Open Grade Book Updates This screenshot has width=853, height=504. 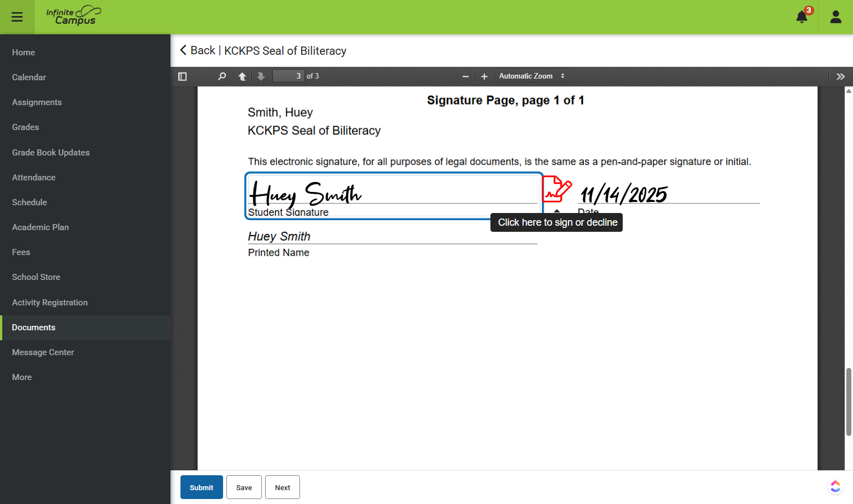[x=85, y=153]
